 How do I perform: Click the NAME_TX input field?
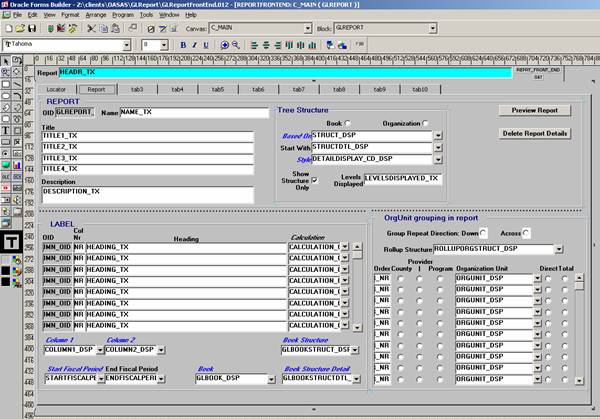[194, 112]
